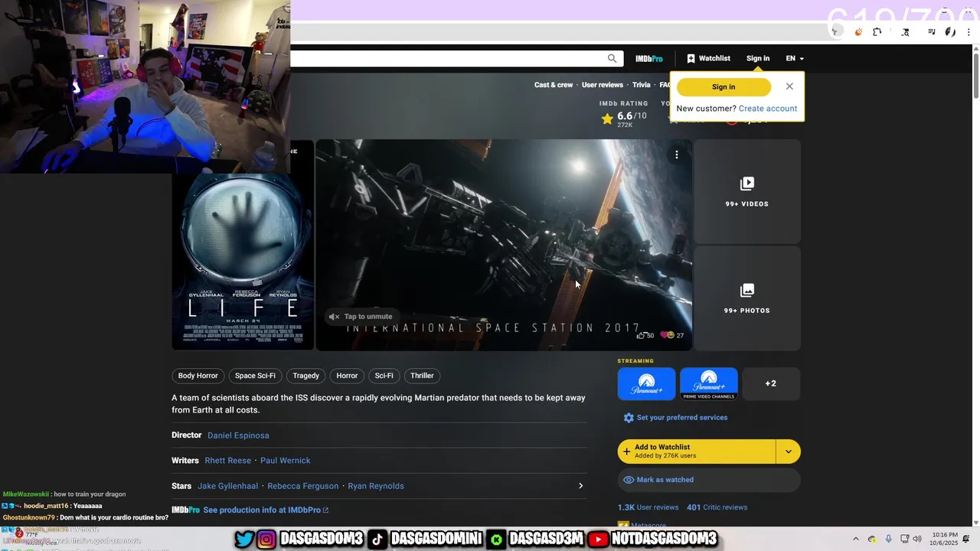Viewport: 980px width, 551px height.
Task: Expand the Stars row chevron
Action: (580, 486)
